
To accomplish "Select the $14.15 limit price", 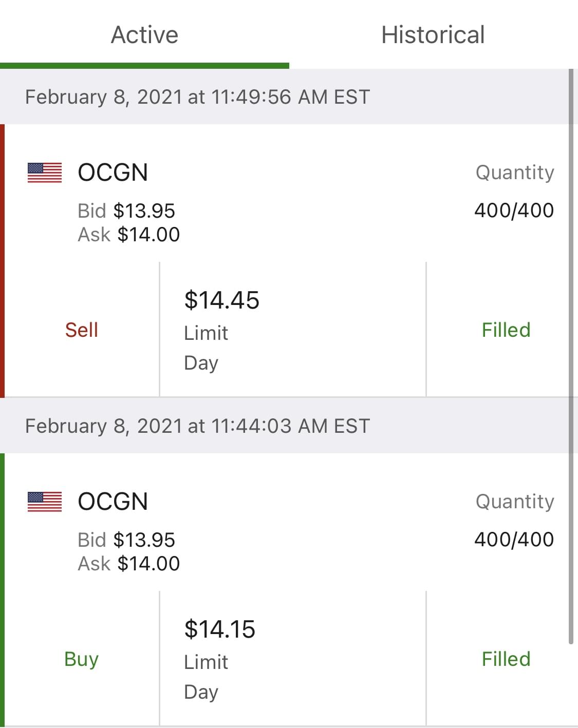I will pos(220,629).
